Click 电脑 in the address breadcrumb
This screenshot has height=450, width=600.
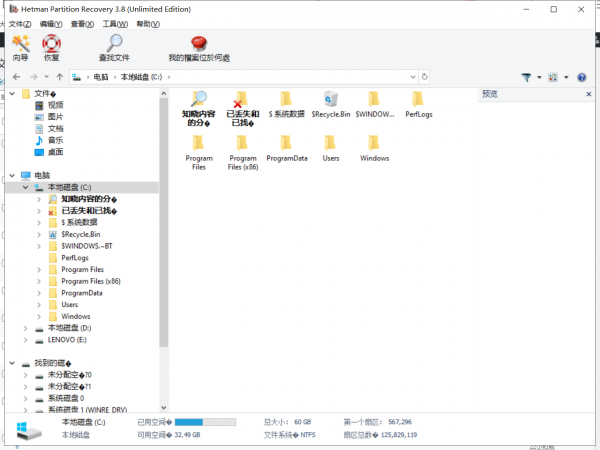coord(101,77)
